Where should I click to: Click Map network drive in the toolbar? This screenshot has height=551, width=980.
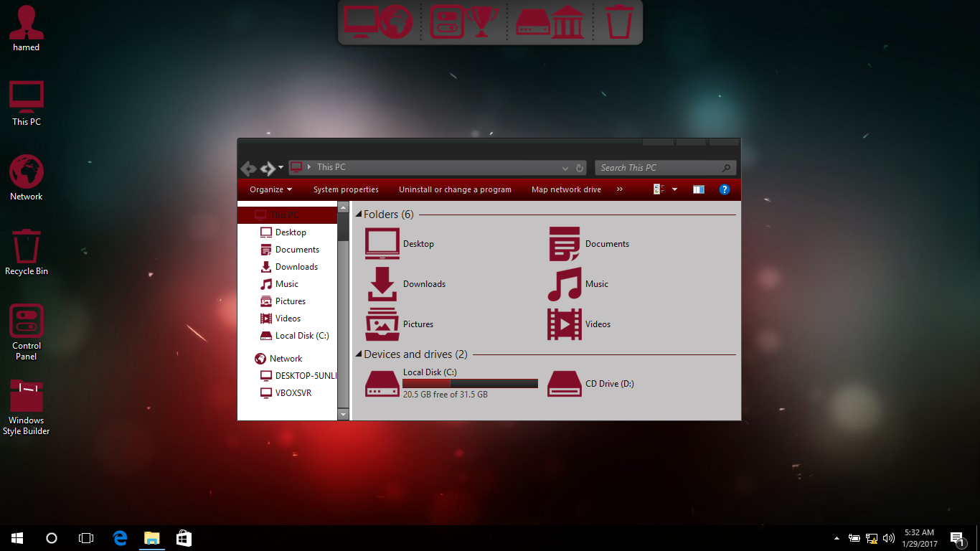pos(566,189)
